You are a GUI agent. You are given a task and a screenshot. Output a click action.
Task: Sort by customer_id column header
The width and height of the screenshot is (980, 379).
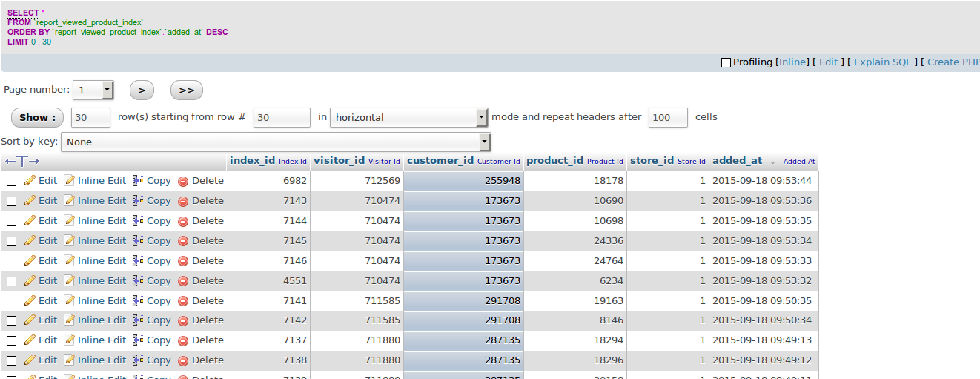pyautogui.click(x=440, y=160)
